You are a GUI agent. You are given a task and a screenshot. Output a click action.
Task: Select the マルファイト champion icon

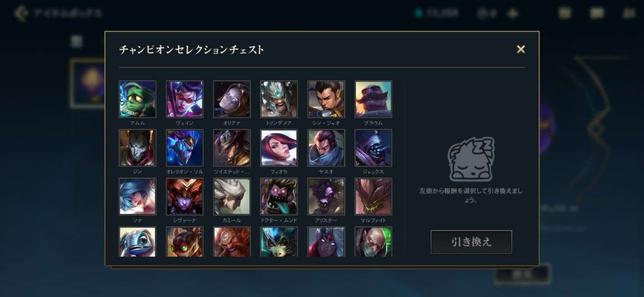[x=373, y=196]
